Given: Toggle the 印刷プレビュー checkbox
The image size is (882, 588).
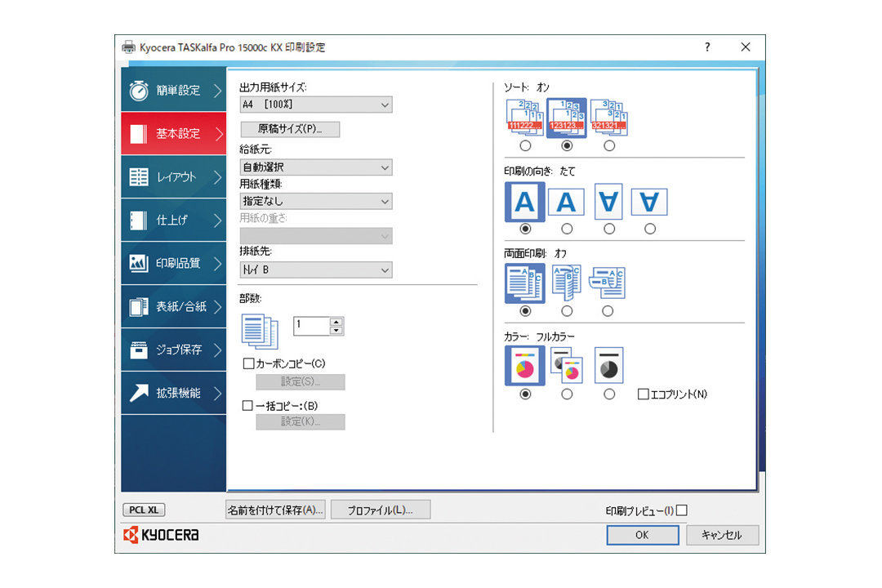Looking at the screenshot, I should click(x=682, y=510).
